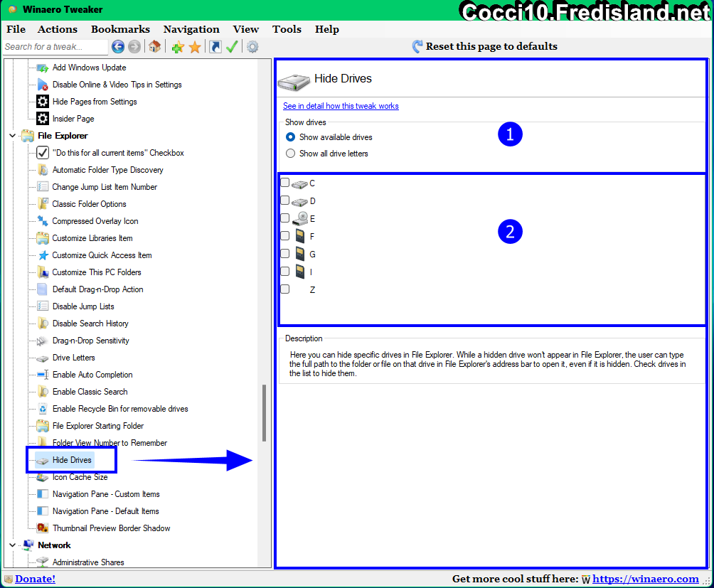Enable hiding of drive G

click(285, 254)
